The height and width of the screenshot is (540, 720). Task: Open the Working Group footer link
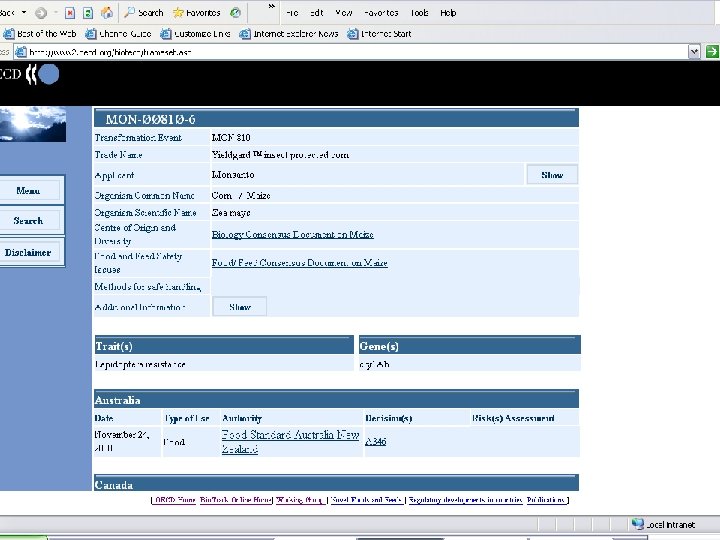299,500
